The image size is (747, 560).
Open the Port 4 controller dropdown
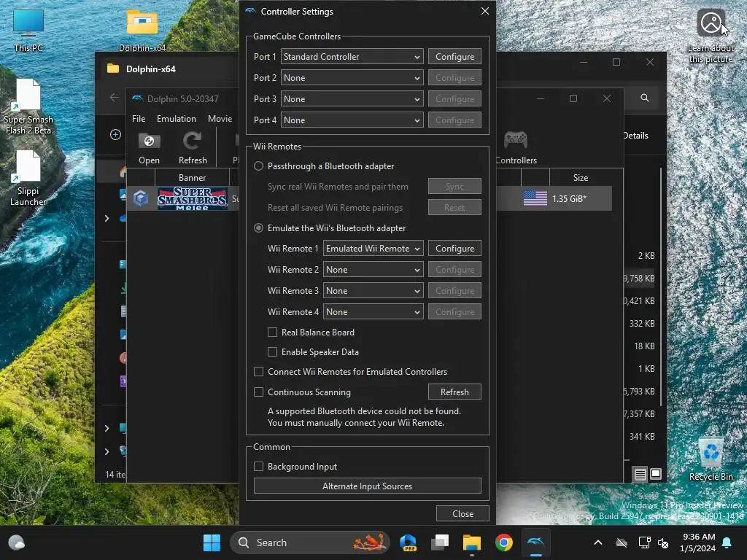click(352, 120)
